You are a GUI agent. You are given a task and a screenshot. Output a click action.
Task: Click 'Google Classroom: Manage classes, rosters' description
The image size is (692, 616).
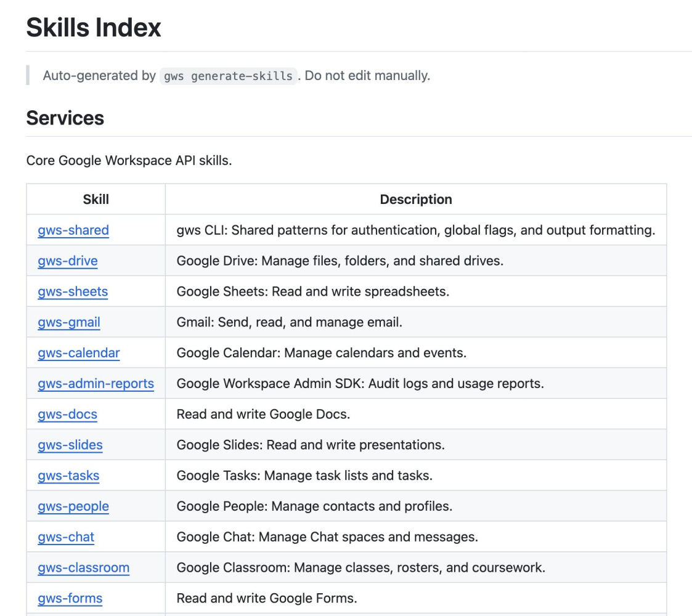361,567
